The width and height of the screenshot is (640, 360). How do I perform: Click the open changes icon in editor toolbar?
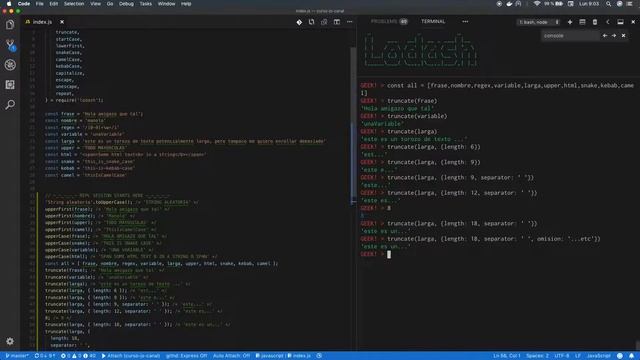(311, 22)
